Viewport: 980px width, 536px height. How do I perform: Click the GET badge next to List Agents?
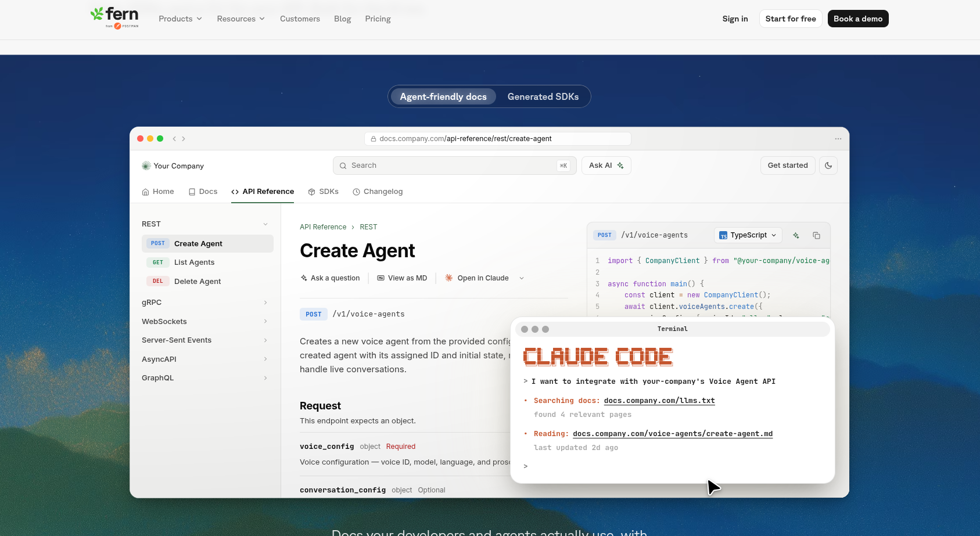(x=158, y=262)
